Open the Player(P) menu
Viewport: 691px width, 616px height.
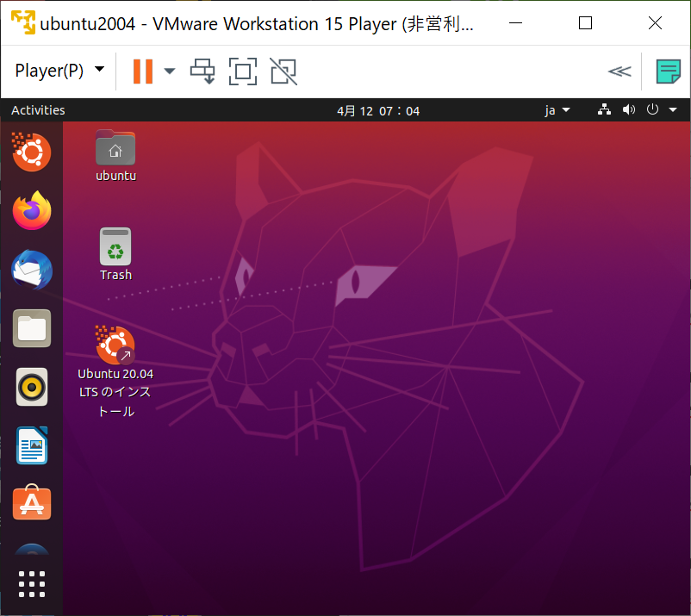[x=59, y=71]
